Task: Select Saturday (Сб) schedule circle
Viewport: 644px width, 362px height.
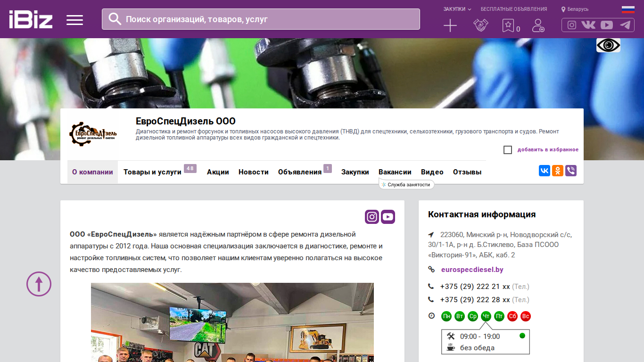Action: coord(512,316)
